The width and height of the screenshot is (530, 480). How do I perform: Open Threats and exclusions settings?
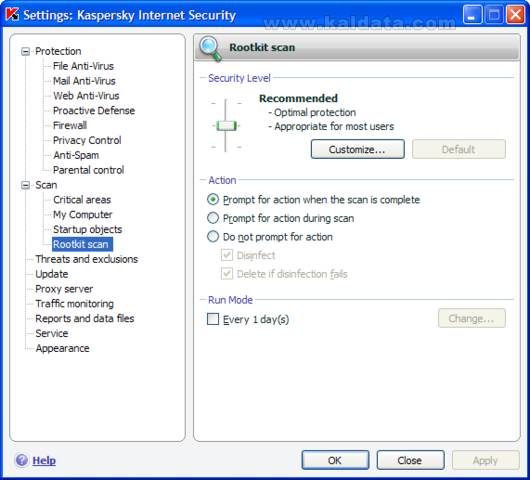(x=87, y=260)
